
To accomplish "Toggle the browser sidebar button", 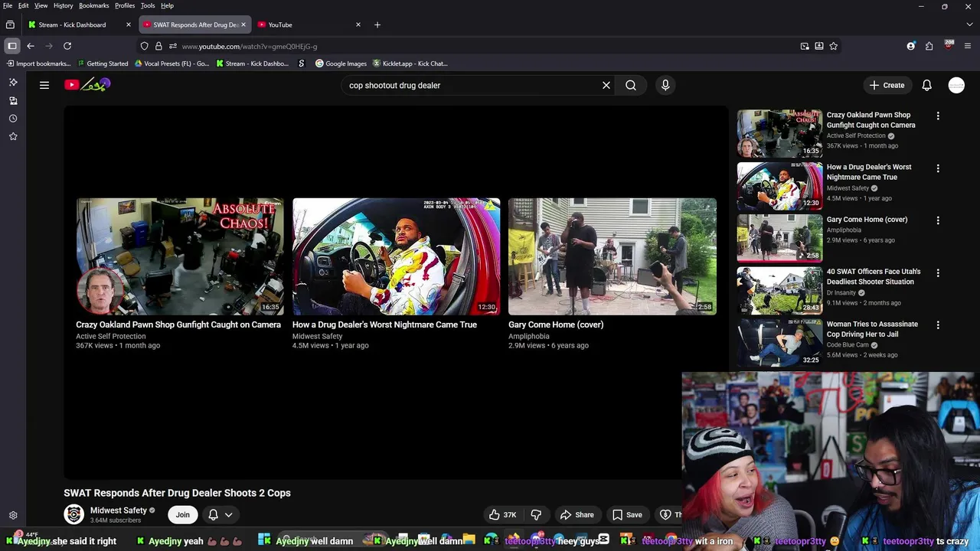I will pyautogui.click(x=12, y=46).
